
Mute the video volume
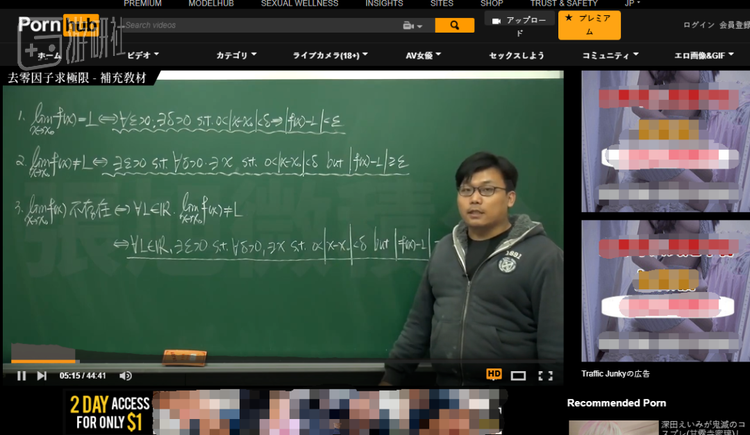click(x=126, y=376)
